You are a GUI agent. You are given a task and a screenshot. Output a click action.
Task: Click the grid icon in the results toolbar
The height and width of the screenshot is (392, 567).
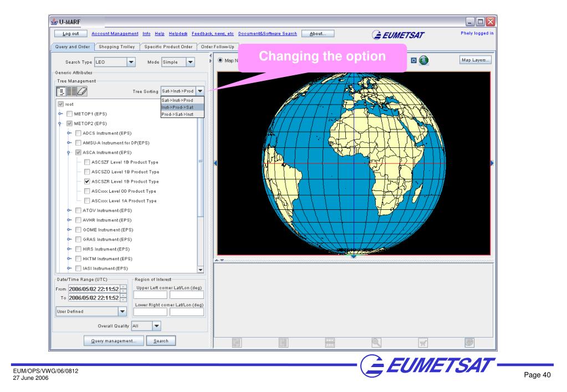coord(330,342)
